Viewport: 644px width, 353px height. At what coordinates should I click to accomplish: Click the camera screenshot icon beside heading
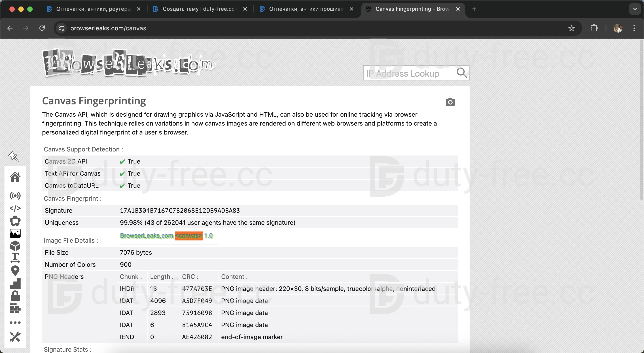click(450, 102)
